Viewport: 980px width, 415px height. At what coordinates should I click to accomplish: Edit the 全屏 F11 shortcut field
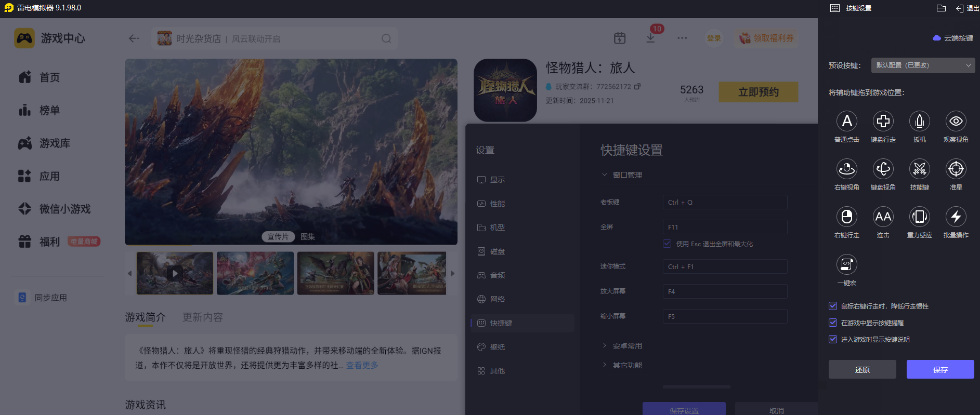tap(725, 227)
